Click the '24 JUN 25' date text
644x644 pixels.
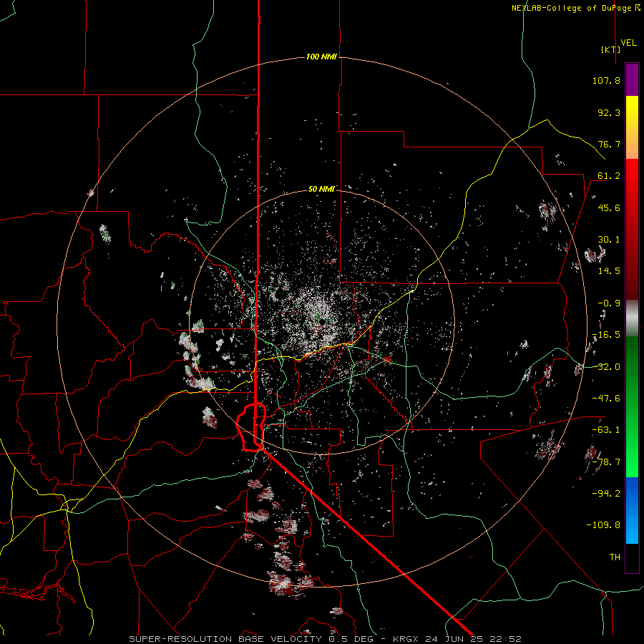[454, 639]
